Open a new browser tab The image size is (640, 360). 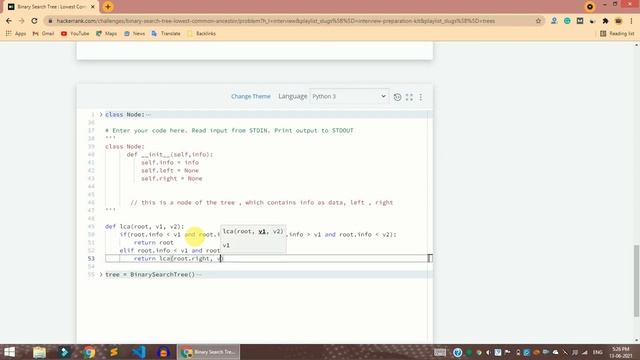point(108,7)
